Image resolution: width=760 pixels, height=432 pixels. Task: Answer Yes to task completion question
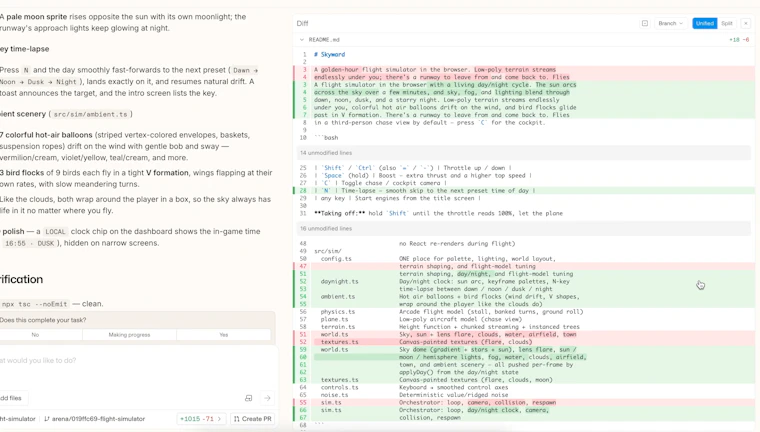click(223, 335)
